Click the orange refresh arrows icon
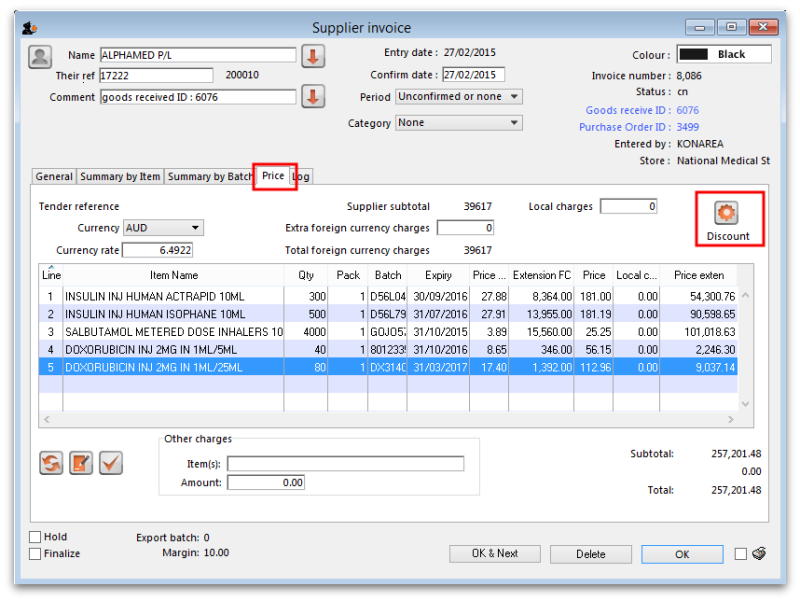 click(52, 462)
